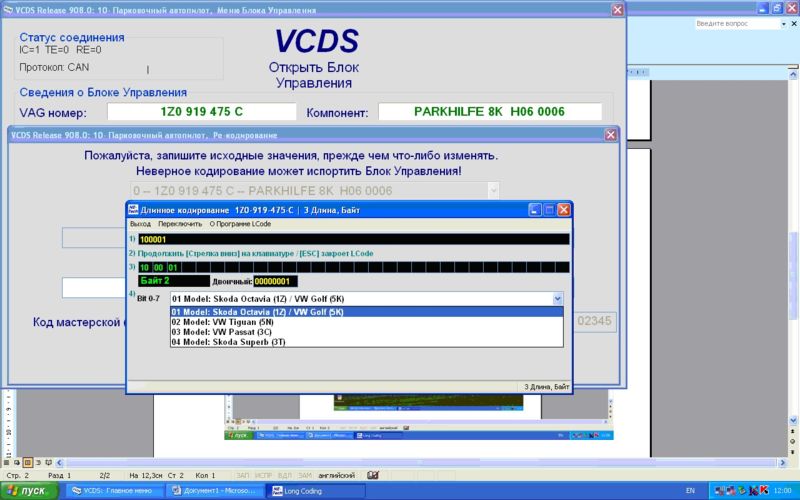Select byte 2 cell showing 01
This screenshot has width=800, height=500.
tap(173, 267)
